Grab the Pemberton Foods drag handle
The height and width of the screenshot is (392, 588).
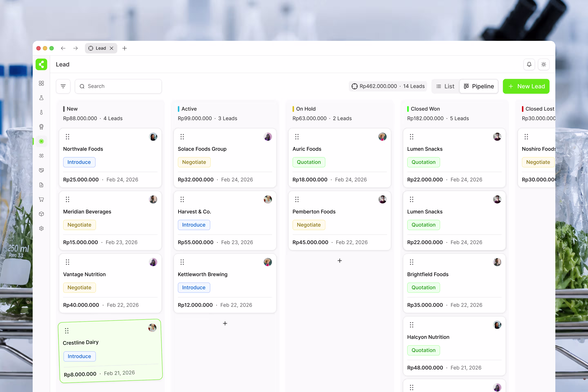pos(297,199)
